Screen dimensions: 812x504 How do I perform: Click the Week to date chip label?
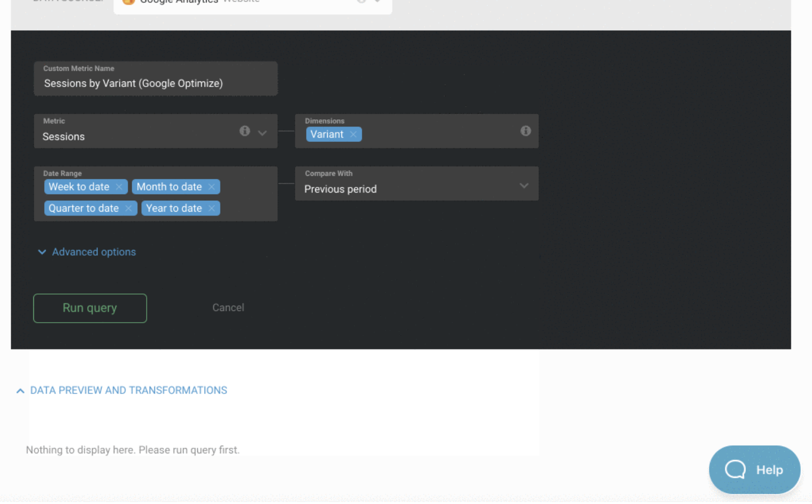(x=79, y=187)
